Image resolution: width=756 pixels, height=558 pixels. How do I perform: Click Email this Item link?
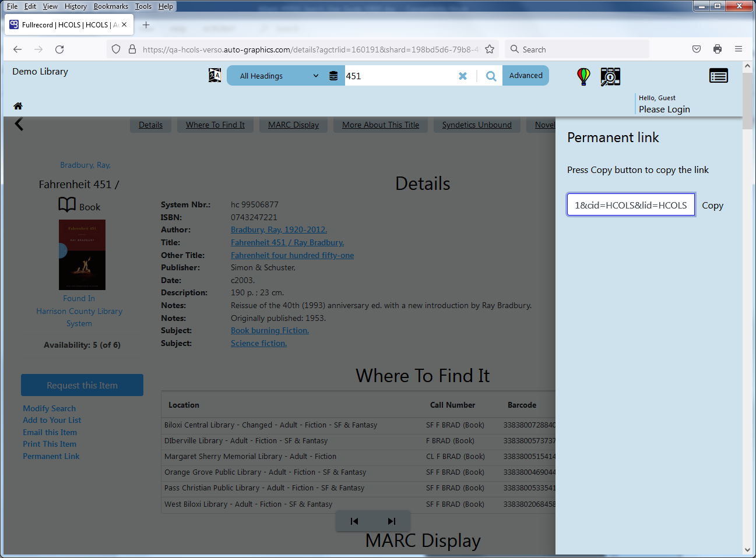click(x=50, y=432)
